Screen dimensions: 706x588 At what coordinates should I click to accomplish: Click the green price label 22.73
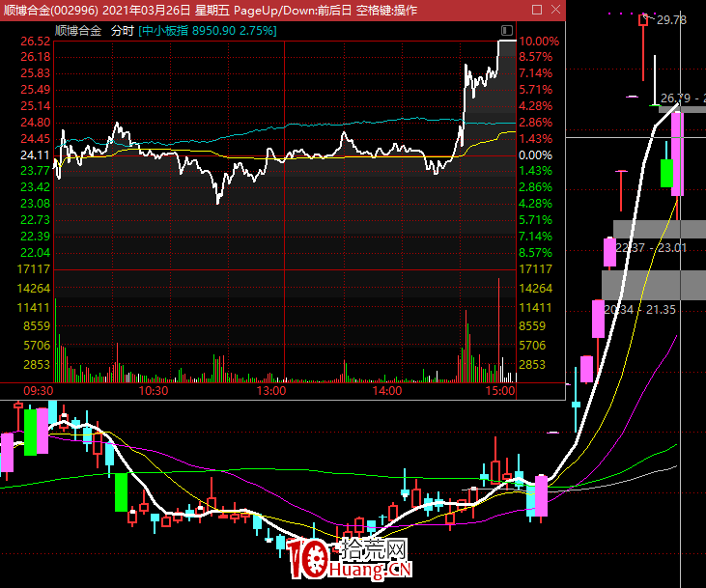click(35, 220)
